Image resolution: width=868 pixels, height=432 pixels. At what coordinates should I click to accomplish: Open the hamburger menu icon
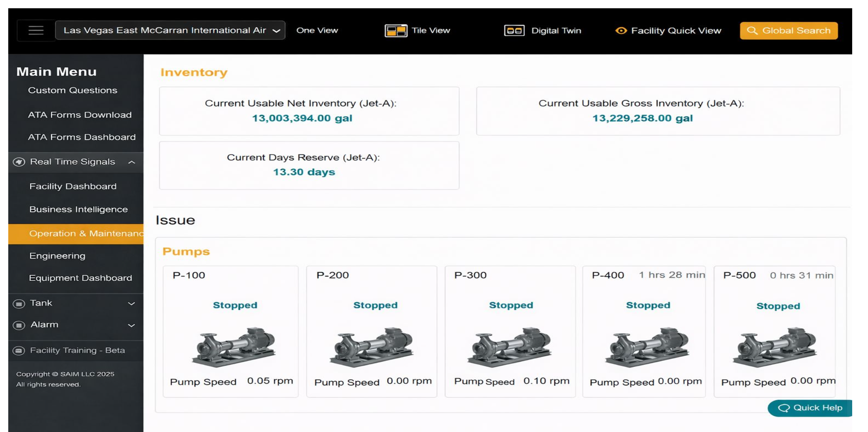35,30
